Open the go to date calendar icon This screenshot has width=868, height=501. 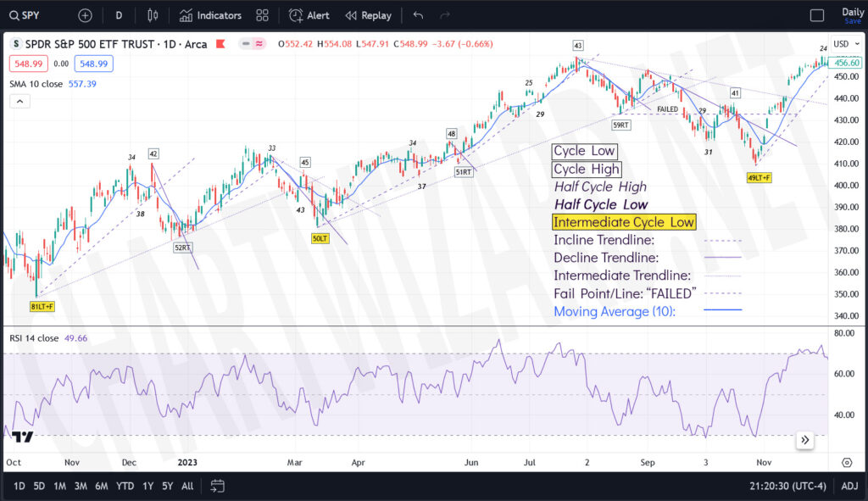tap(217, 486)
